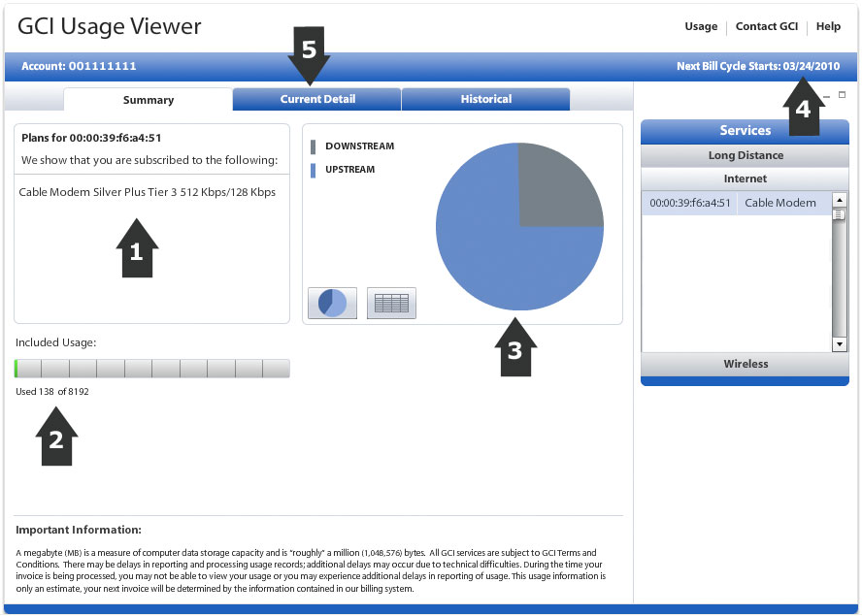Click the Services list scroll down arrow

click(x=839, y=344)
